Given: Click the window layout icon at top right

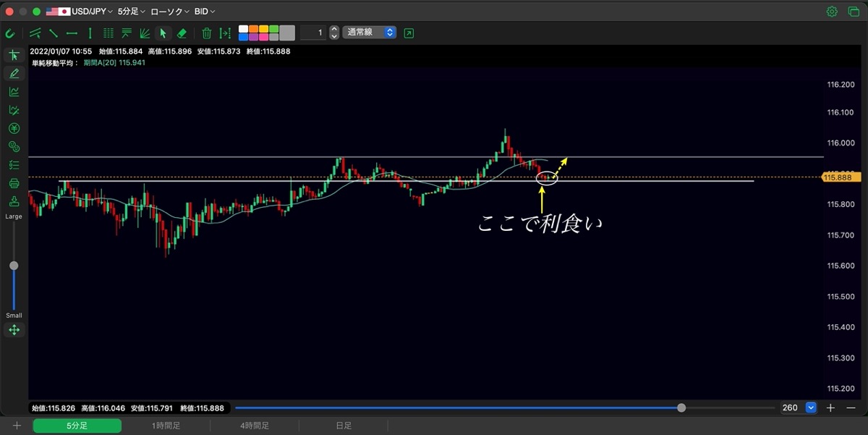Looking at the screenshot, I should tap(854, 12).
